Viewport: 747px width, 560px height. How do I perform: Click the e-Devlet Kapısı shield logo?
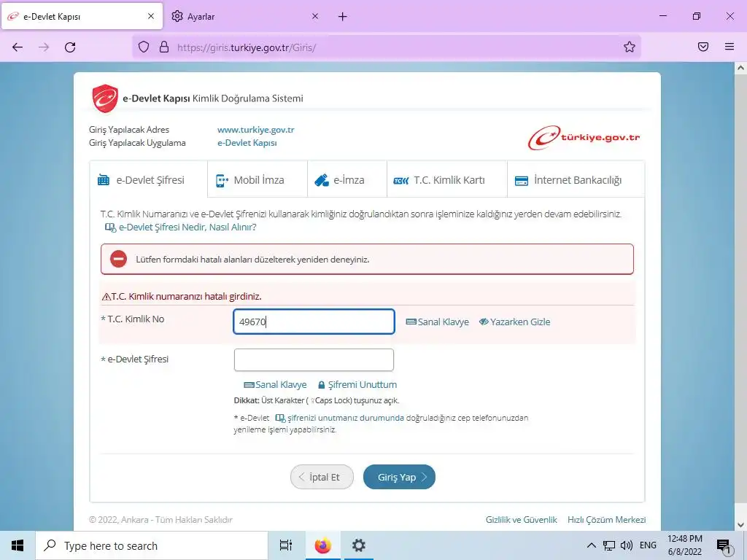coord(105,98)
